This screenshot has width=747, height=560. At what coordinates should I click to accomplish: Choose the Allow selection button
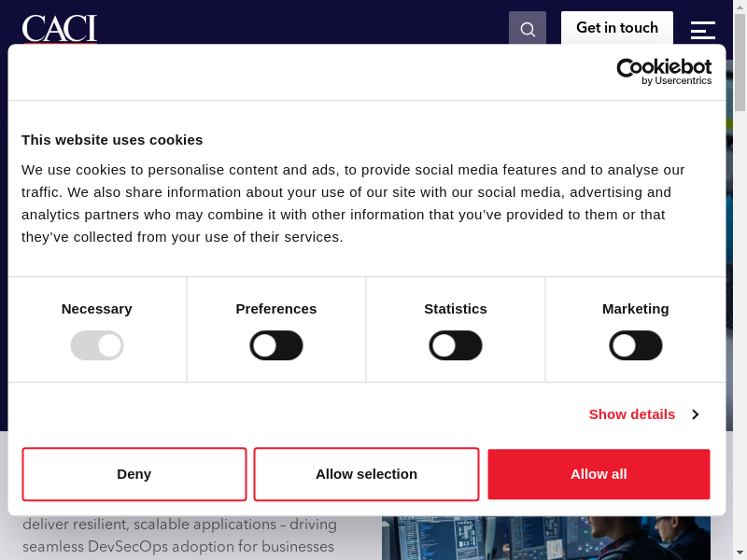click(x=366, y=474)
